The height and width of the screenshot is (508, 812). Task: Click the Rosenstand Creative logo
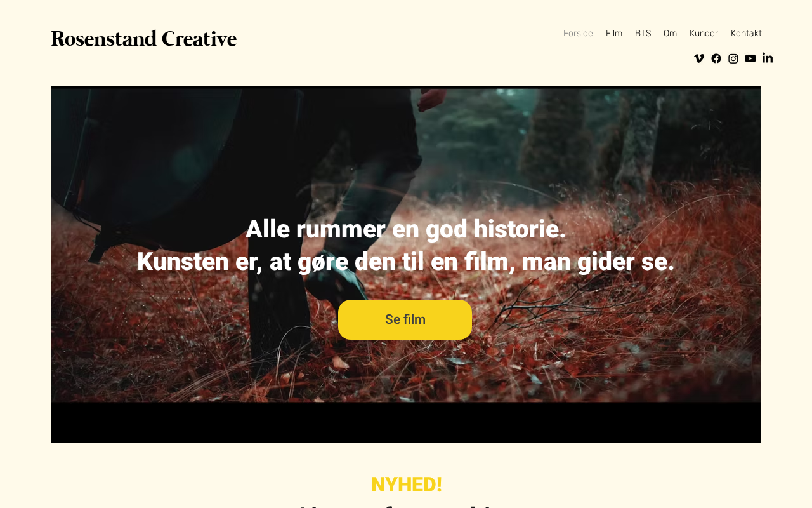(144, 39)
